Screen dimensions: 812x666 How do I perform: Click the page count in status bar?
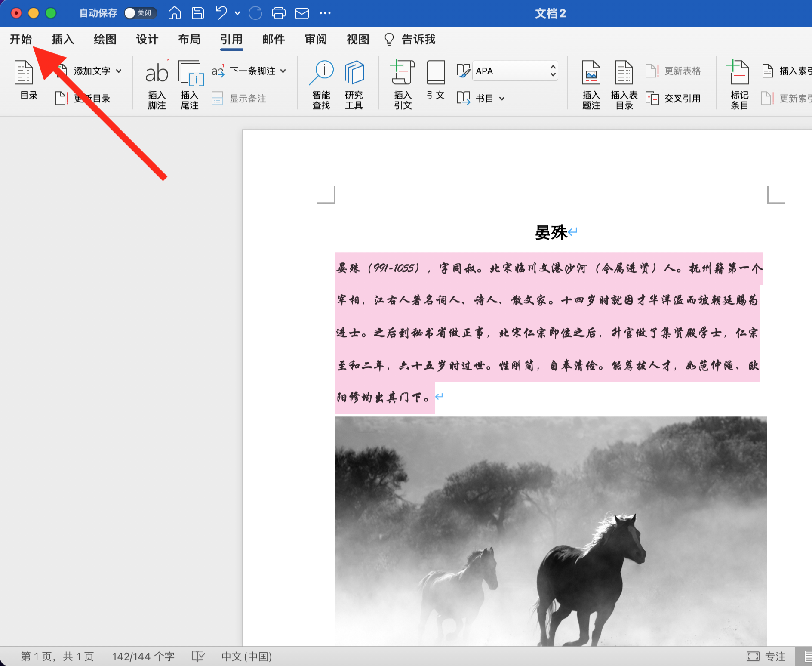tap(58, 657)
